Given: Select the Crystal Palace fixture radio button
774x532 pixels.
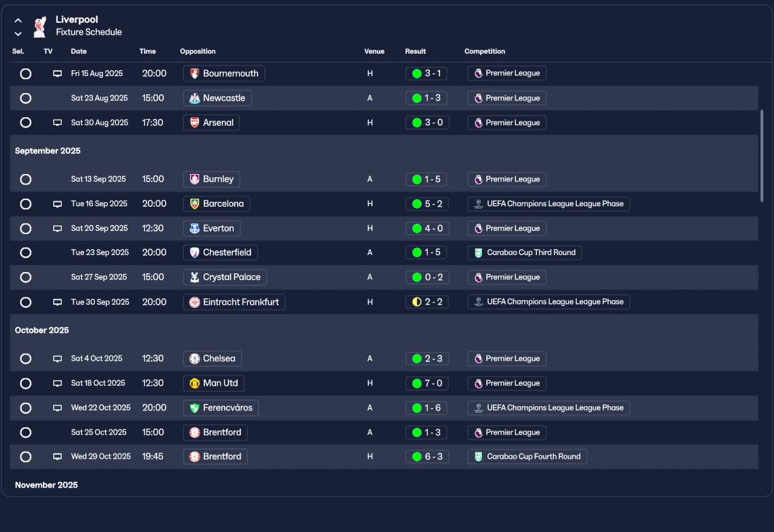Looking at the screenshot, I should click(25, 277).
